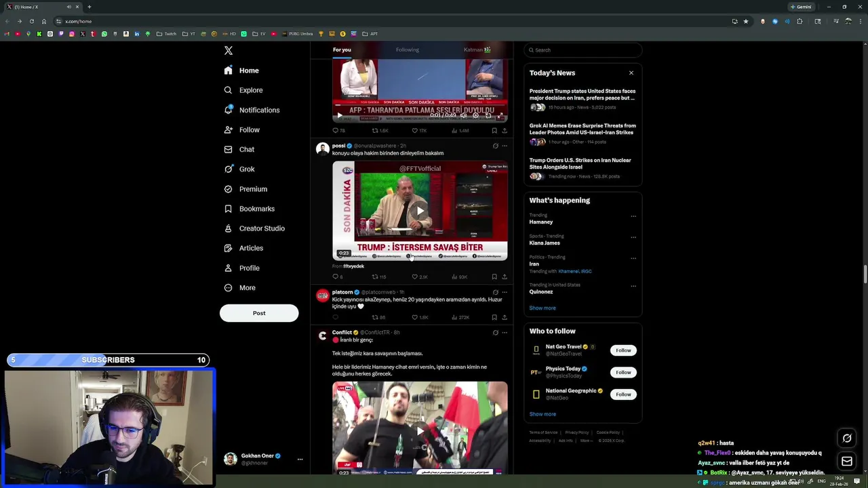
Task: Click the search input field
Action: pos(583,50)
